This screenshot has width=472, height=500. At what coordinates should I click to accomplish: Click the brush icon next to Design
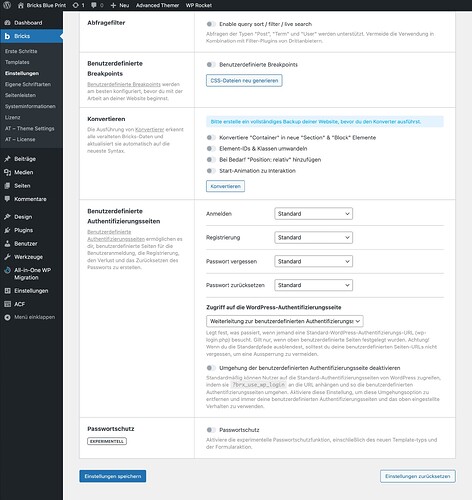point(7,217)
